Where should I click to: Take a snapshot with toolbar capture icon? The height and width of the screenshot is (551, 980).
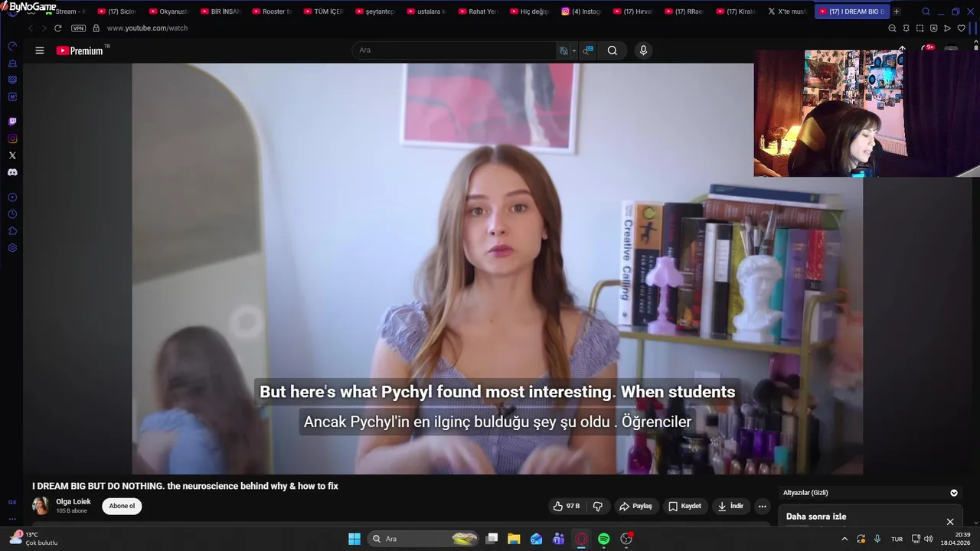pyautogui.click(x=920, y=28)
